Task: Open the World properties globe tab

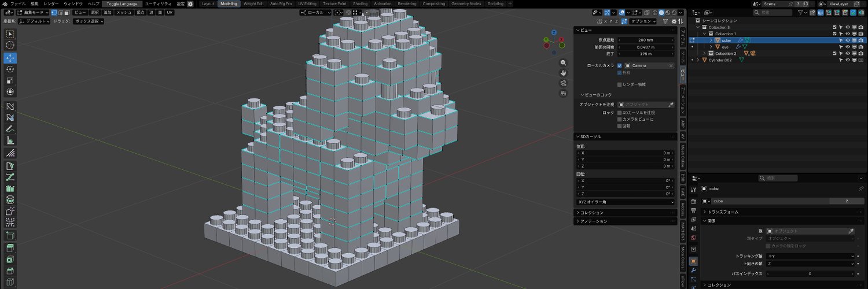Action: (x=693, y=238)
